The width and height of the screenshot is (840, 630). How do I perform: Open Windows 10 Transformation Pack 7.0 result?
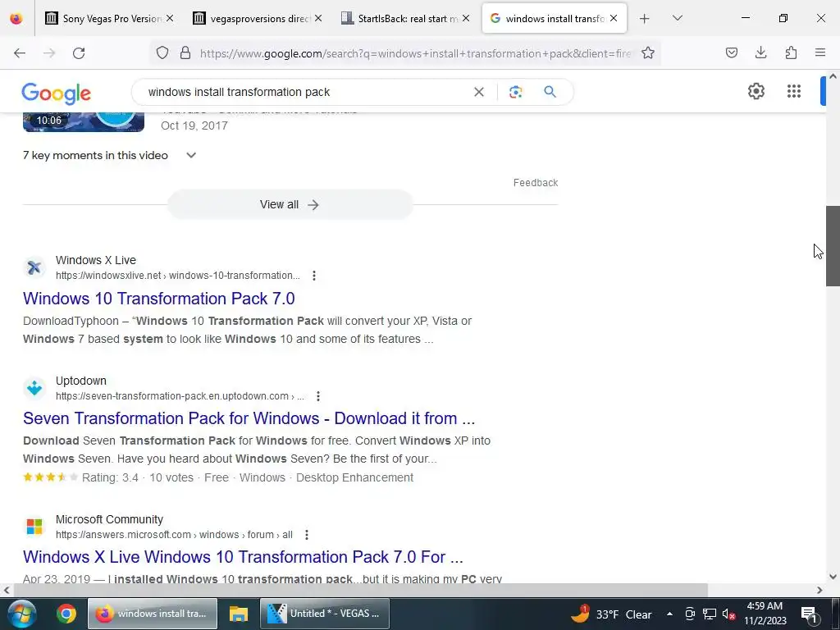(x=159, y=299)
